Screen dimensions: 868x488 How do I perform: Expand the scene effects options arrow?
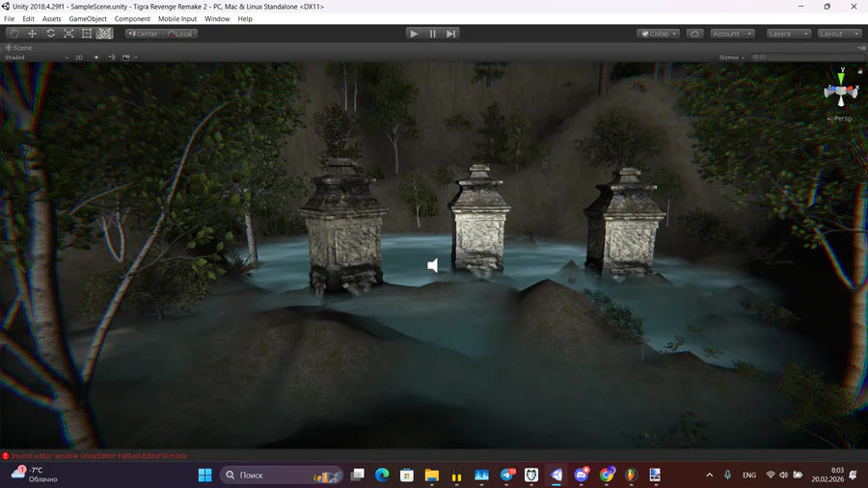pyautogui.click(x=136, y=57)
